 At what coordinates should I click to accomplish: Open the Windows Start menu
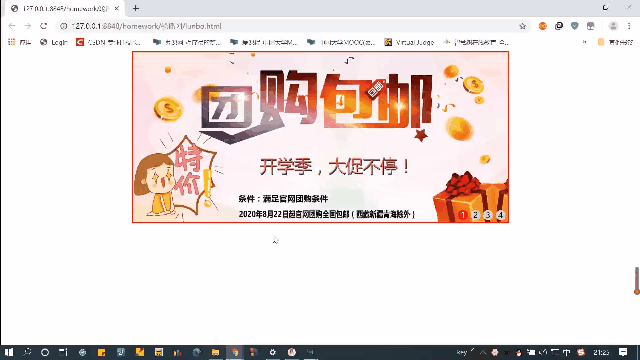[x=9, y=352]
